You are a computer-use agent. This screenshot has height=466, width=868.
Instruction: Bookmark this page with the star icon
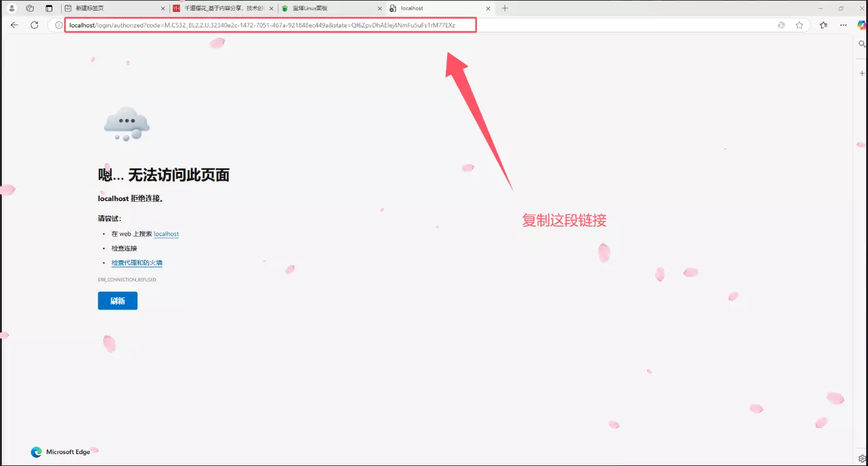800,25
